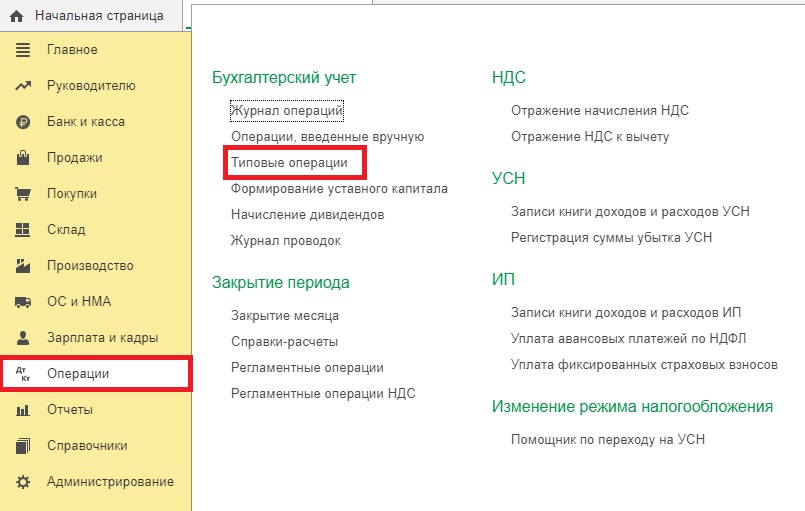Open Формирование уставного капитала

click(339, 188)
